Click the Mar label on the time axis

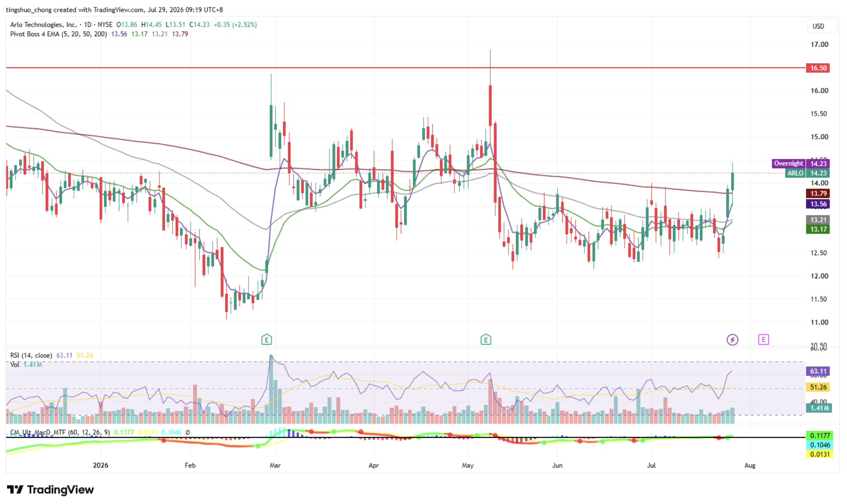coord(275,465)
